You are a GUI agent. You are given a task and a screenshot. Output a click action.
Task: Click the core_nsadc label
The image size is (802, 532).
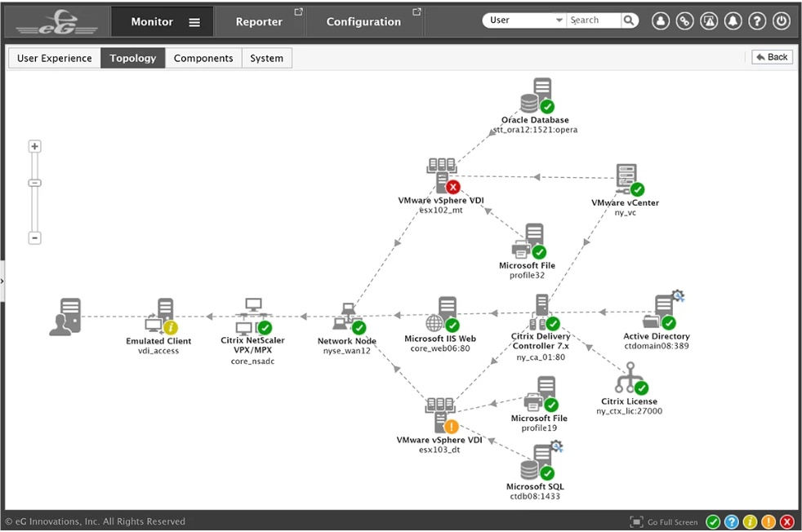coord(252,361)
